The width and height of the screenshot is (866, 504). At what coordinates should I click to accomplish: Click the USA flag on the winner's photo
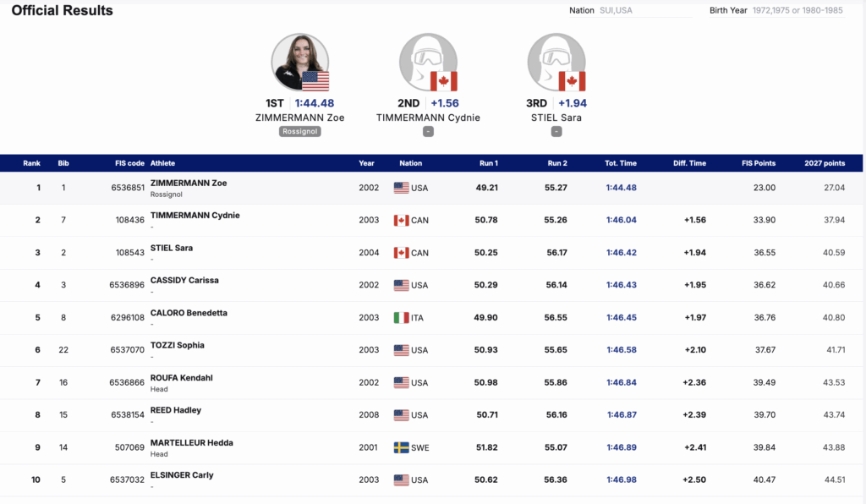[315, 81]
